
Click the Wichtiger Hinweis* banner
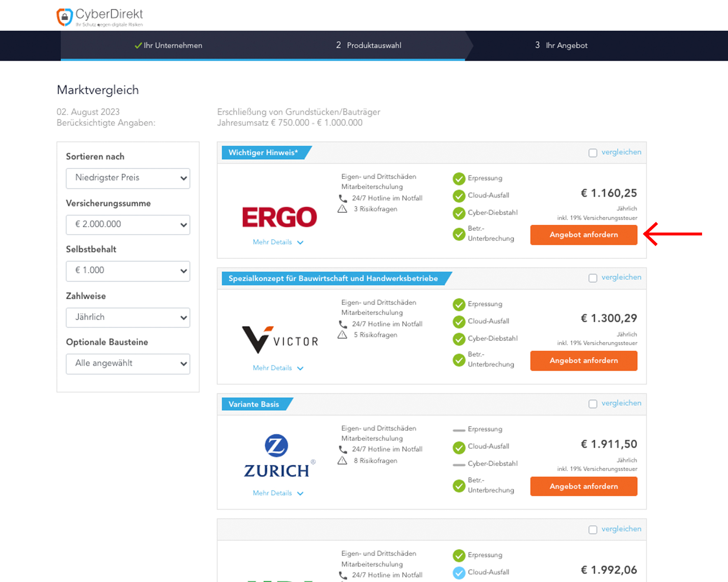coord(266,153)
